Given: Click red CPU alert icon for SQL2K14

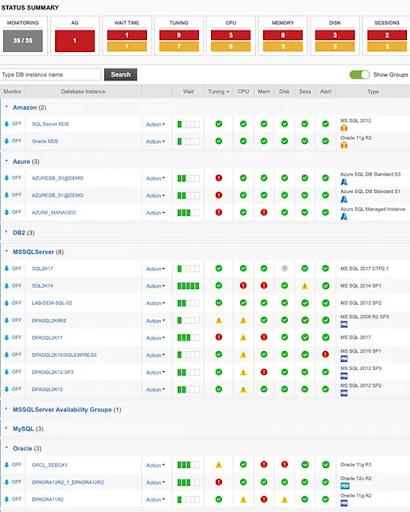Looking at the screenshot, I should point(243,286).
